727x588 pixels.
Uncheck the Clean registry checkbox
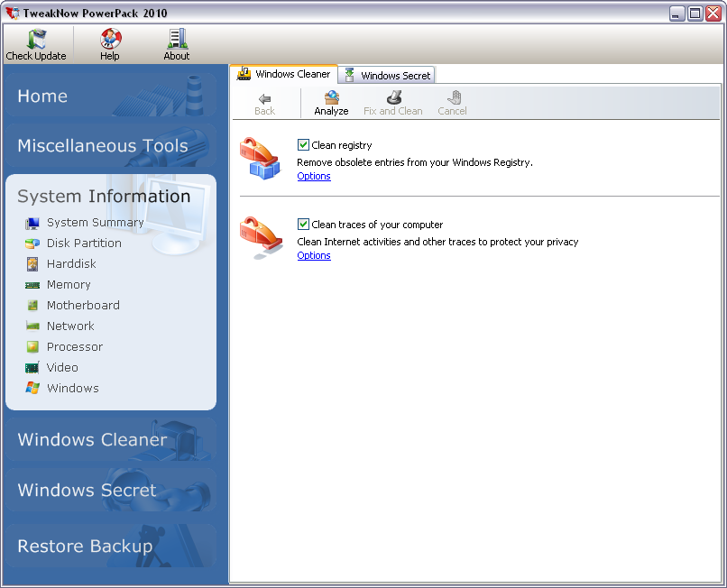click(x=303, y=144)
